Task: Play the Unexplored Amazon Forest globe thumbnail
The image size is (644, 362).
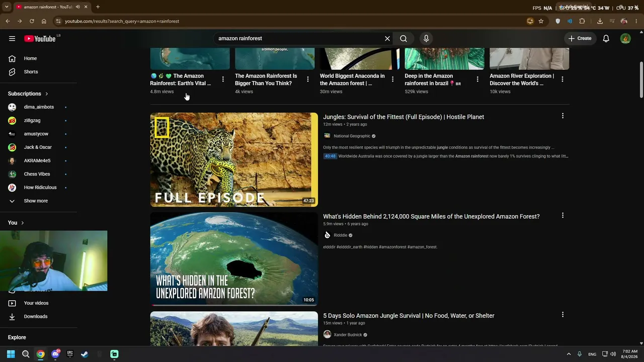Action: [x=234, y=259]
